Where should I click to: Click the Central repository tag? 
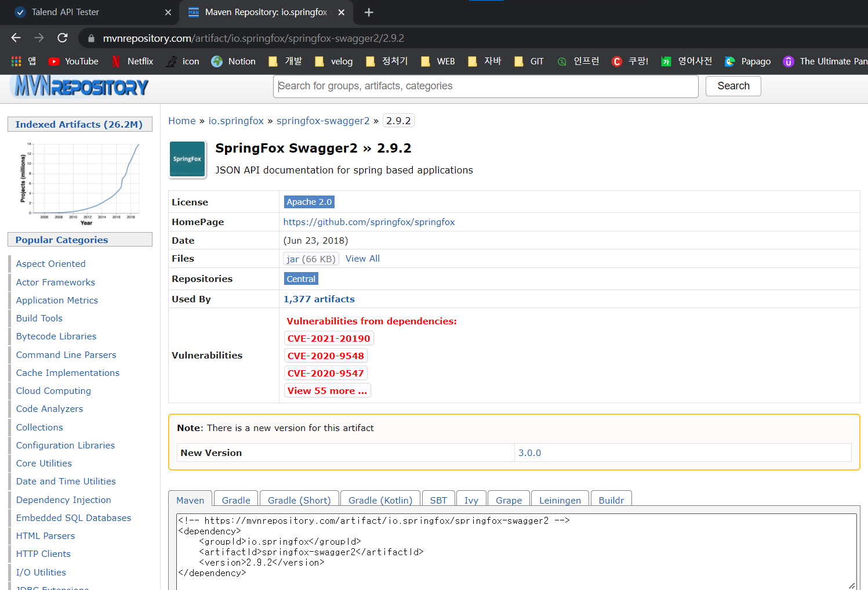point(301,279)
